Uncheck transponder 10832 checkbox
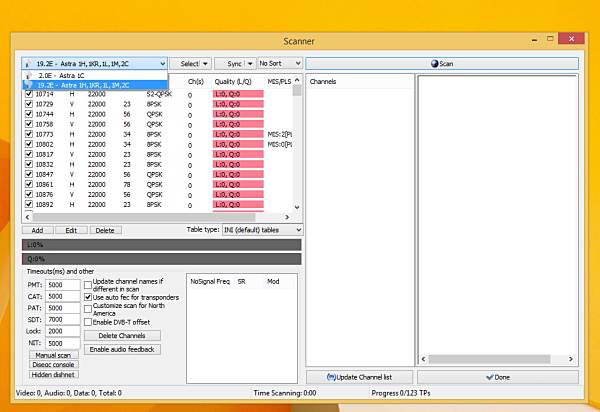Screen dimensions: 600x412 coord(29,164)
